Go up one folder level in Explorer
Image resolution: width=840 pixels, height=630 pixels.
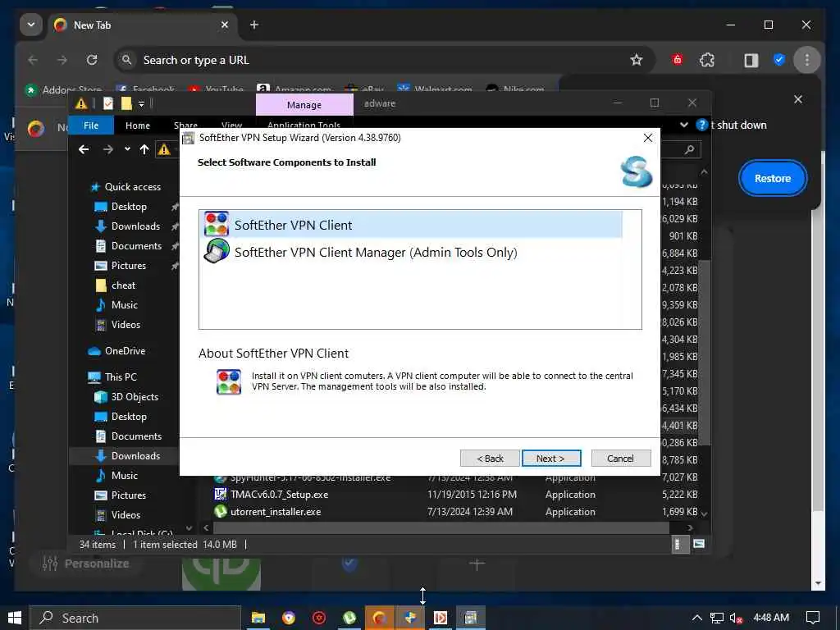tap(144, 149)
